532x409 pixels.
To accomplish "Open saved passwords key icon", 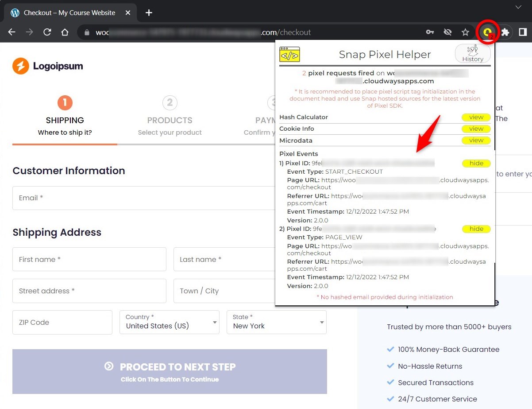I will pyautogui.click(x=430, y=32).
